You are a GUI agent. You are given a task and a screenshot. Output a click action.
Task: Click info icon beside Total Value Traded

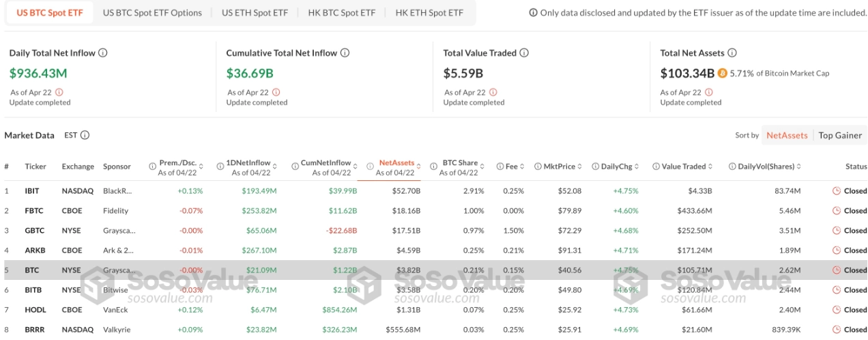point(524,53)
